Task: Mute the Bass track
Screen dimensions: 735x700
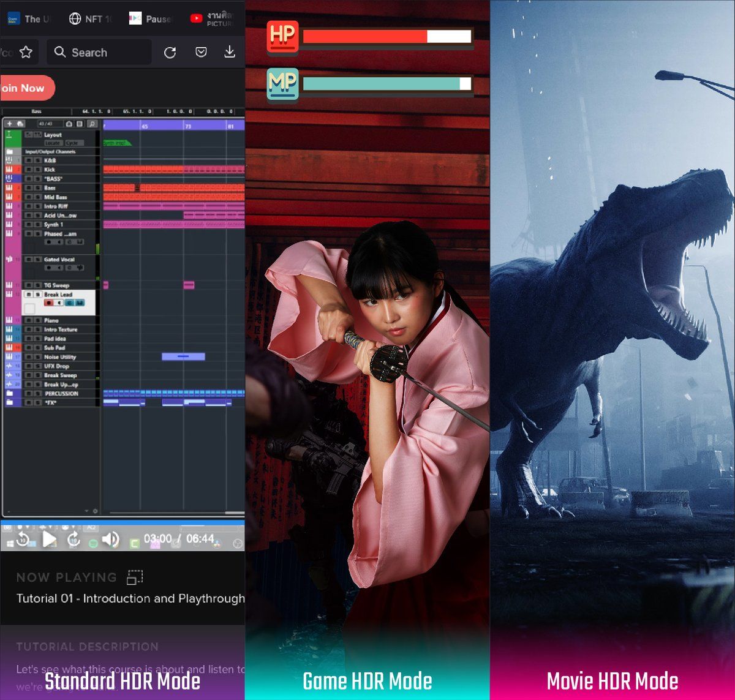Action: 29,188
